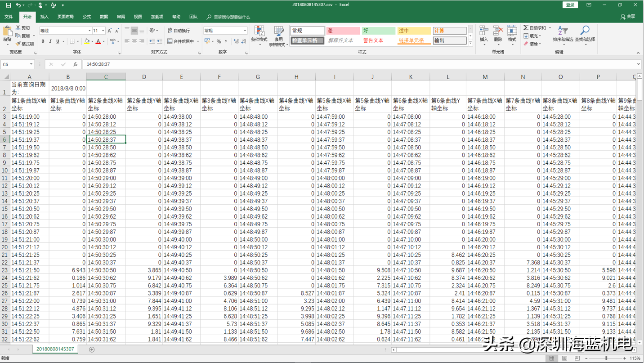Open Conditional Formatting (条件格式)

pyautogui.click(x=259, y=36)
